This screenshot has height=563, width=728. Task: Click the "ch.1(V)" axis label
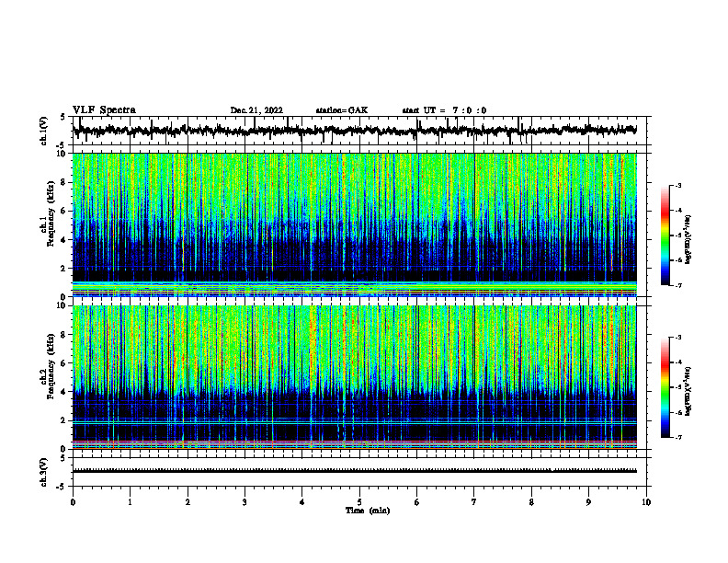coord(44,131)
